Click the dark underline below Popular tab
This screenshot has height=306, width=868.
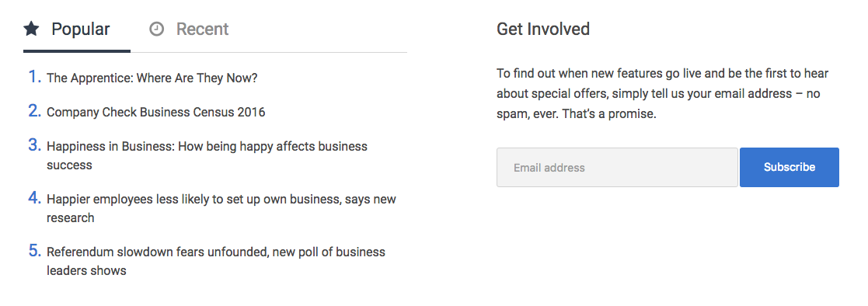pos(77,51)
